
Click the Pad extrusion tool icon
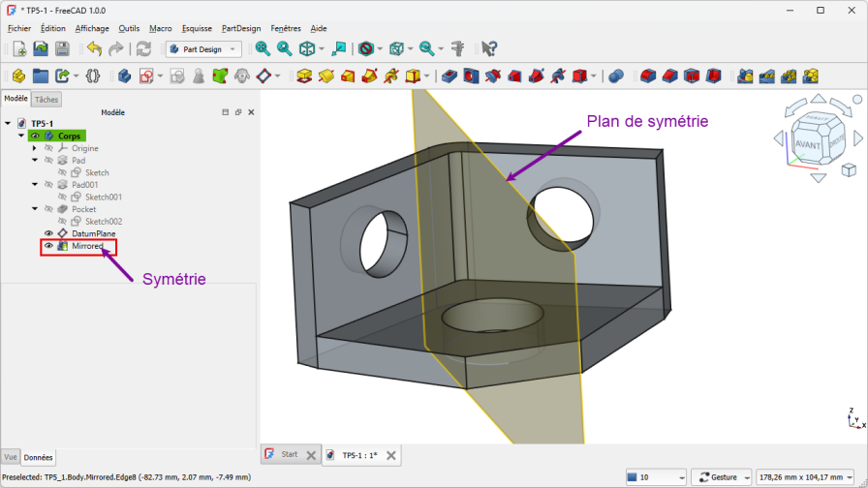(x=304, y=76)
